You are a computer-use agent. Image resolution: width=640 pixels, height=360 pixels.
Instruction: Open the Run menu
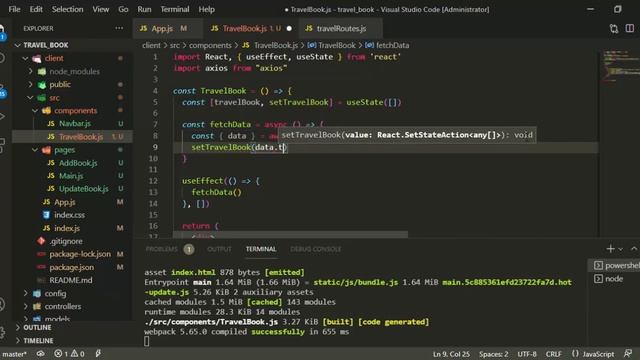[144, 9]
